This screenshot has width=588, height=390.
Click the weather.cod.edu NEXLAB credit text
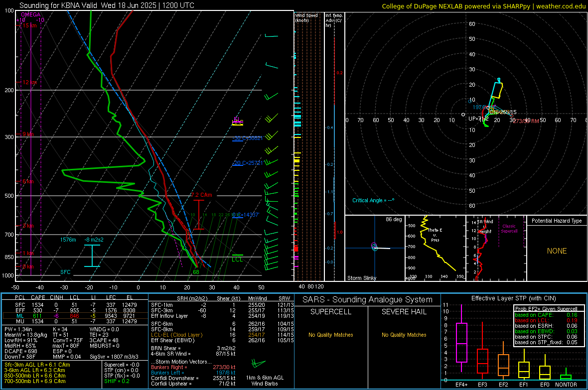[483, 6]
